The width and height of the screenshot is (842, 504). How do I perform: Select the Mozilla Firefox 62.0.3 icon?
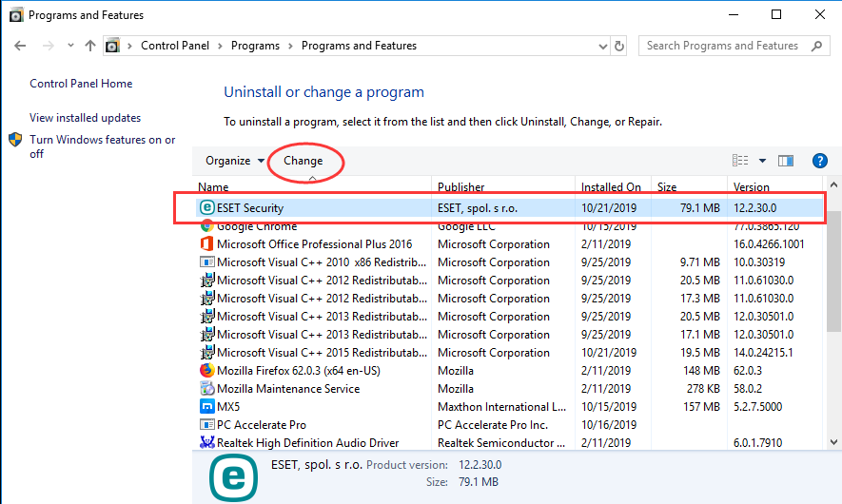(x=206, y=370)
